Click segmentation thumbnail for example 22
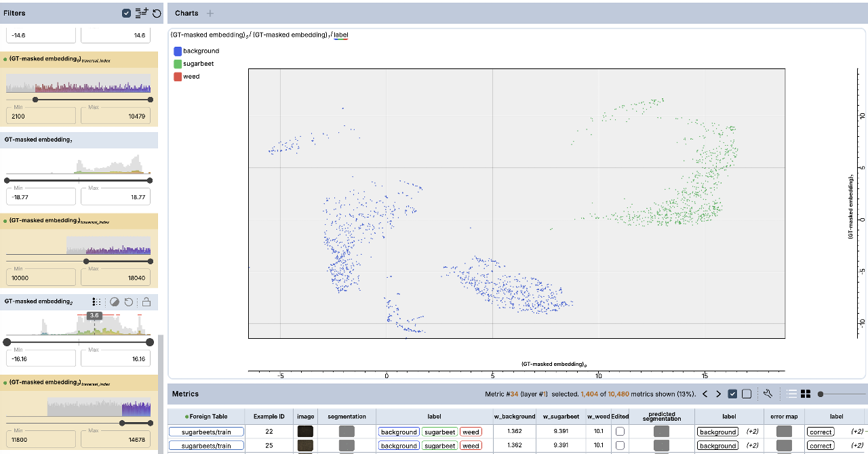The height and width of the screenshot is (454, 868). tap(347, 432)
